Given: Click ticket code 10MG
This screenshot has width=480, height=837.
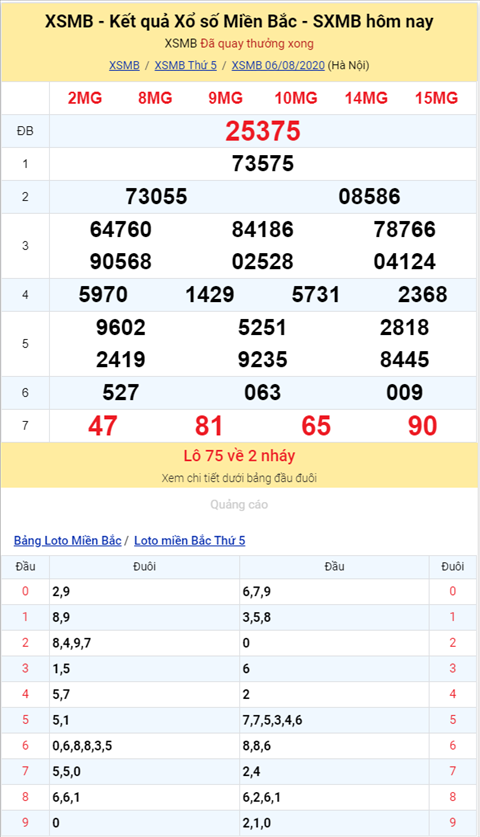Looking at the screenshot, I should (x=296, y=98).
